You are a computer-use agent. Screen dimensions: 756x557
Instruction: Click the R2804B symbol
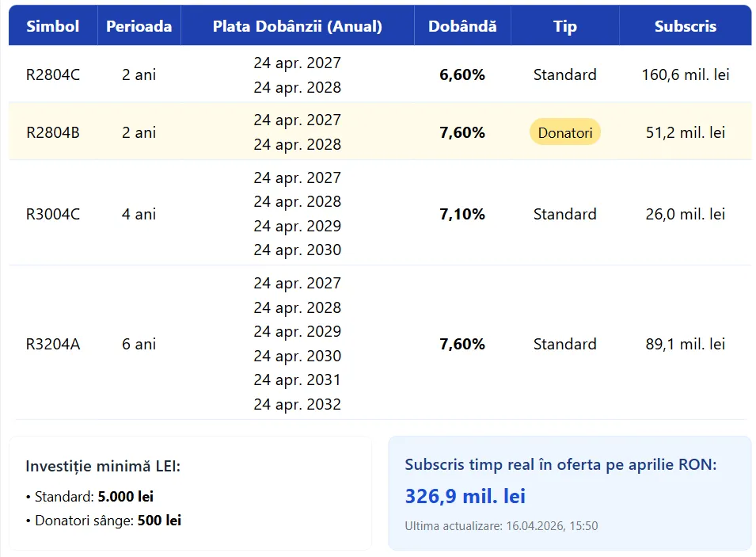click(53, 132)
